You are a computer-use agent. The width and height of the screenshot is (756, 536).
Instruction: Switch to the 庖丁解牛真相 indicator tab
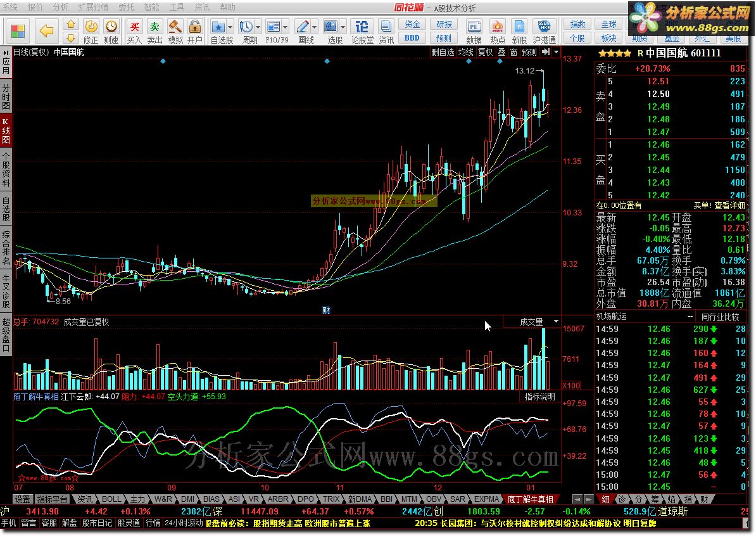pos(530,499)
